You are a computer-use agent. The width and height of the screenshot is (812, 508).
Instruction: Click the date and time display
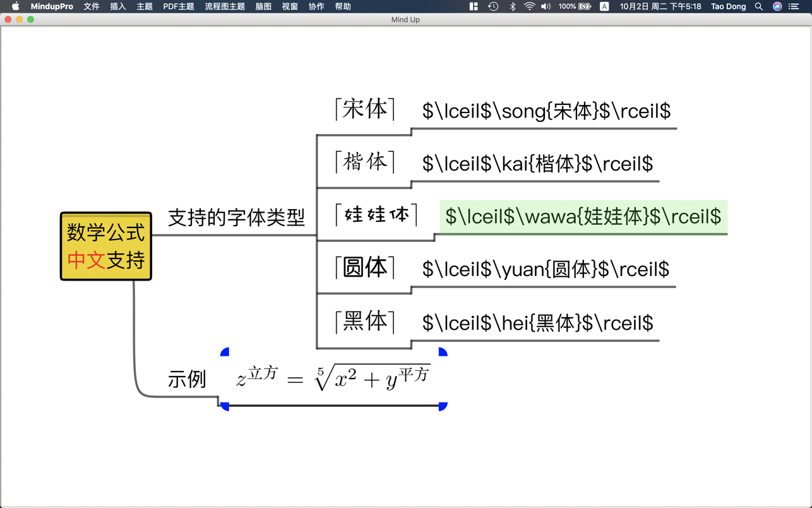(x=660, y=6)
